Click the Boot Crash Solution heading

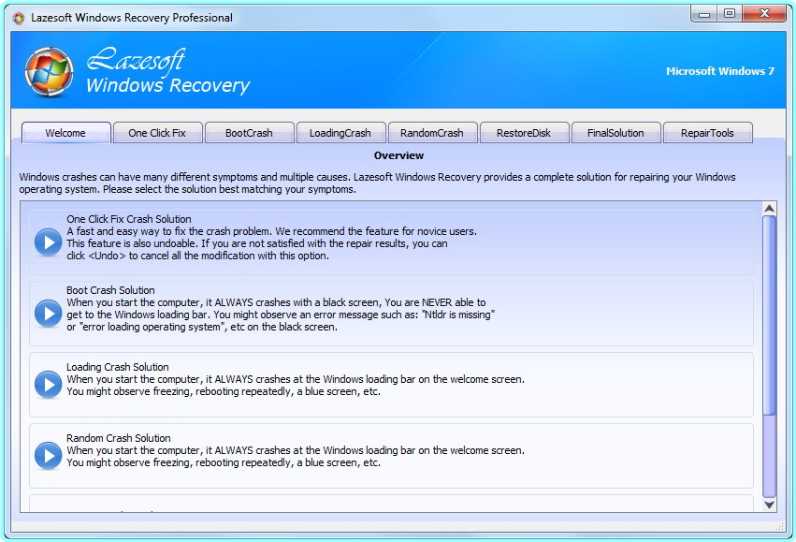(111, 290)
